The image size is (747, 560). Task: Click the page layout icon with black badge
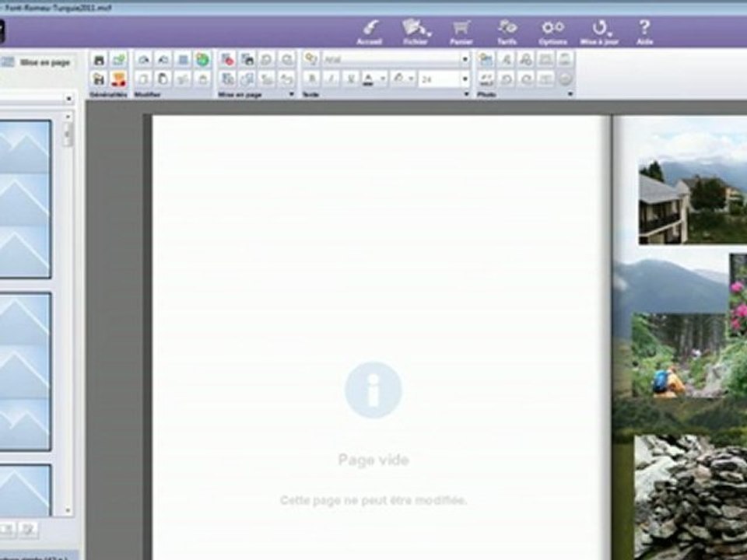(x=247, y=60)
